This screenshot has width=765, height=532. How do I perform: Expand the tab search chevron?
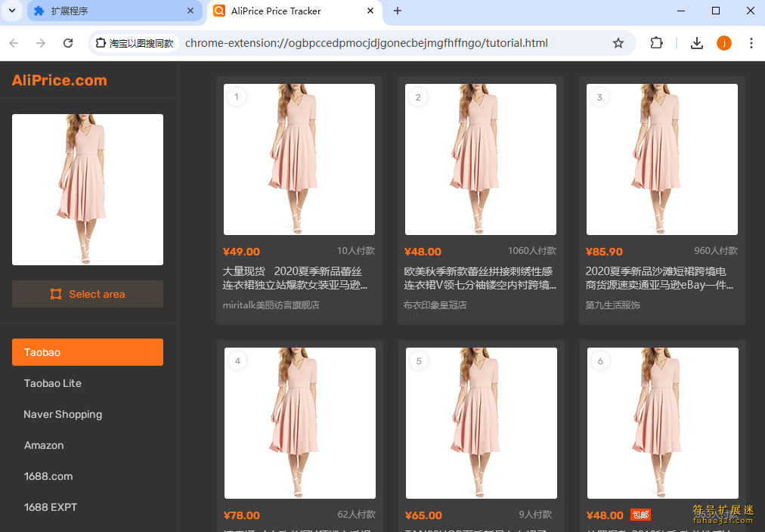[12, 11]
